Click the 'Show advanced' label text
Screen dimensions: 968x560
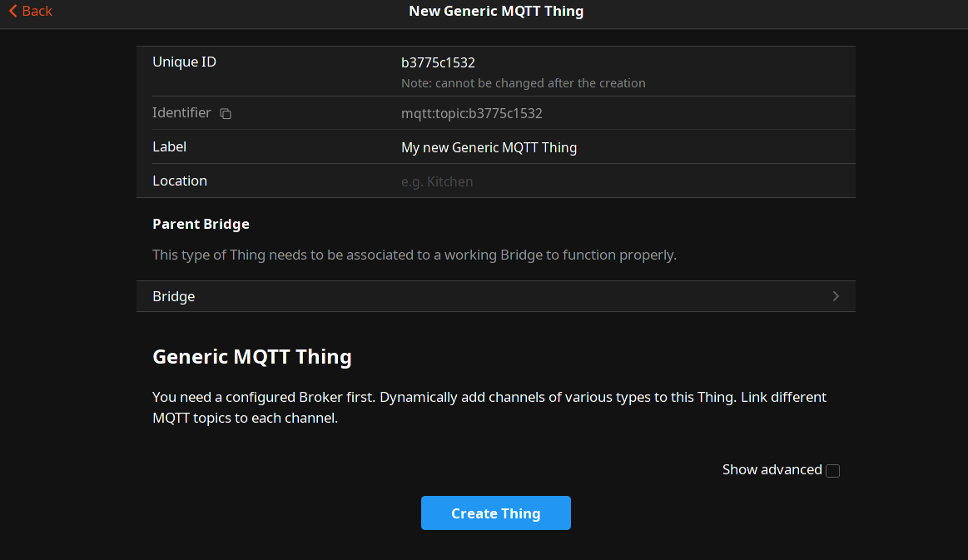(772, 469)
